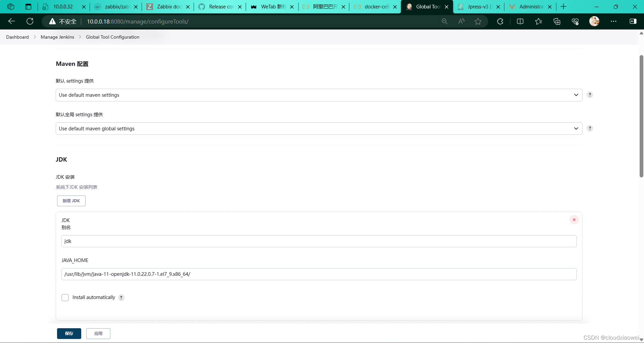Open browser essentials heart icon
This screenshot has width=644, height=343.
click(x=575, y=21)
